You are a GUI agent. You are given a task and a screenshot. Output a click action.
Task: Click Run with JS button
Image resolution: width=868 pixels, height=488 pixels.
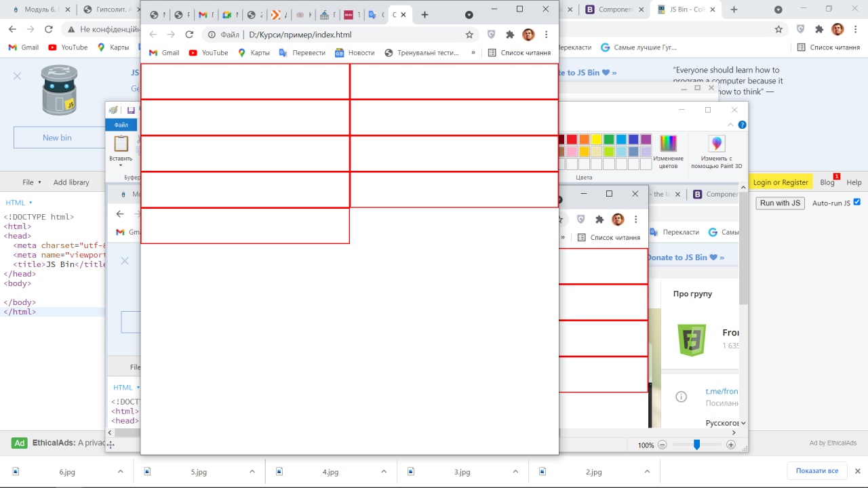pos(781,203)
